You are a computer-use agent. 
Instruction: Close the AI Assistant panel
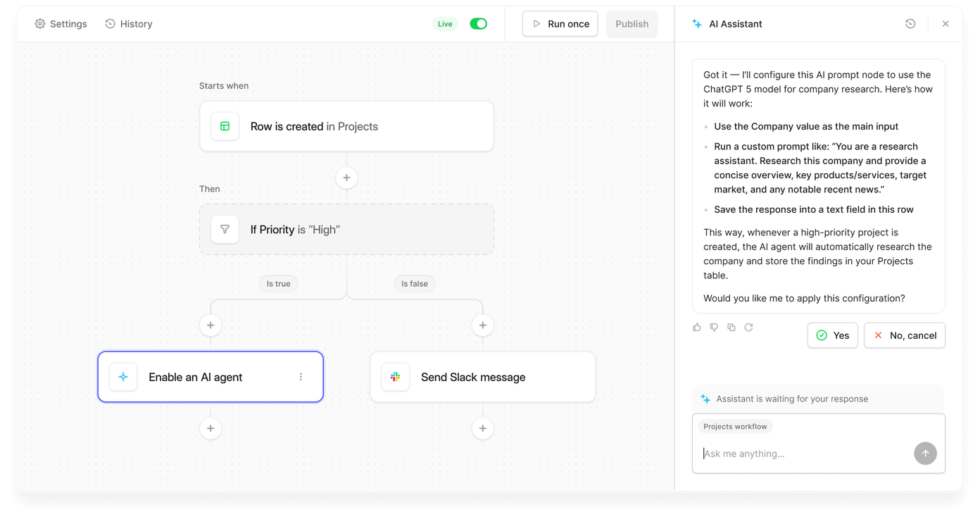[x=946, y=24]
